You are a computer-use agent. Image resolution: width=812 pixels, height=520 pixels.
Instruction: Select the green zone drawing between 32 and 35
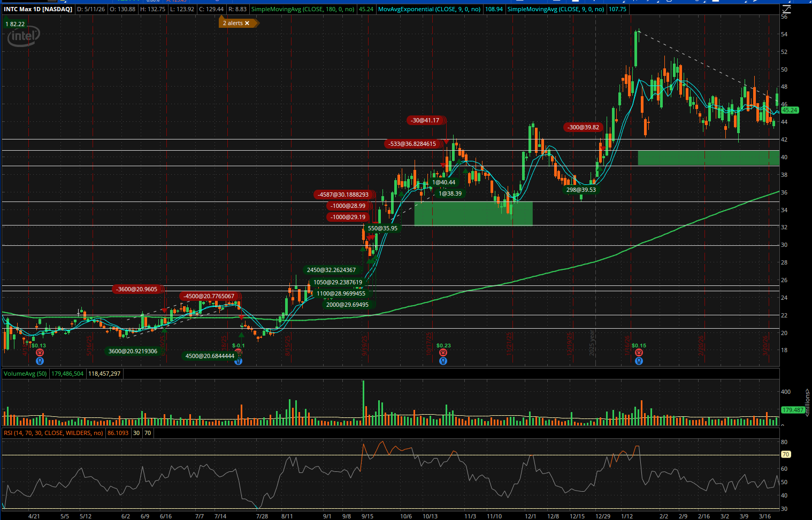pos(473,213)
